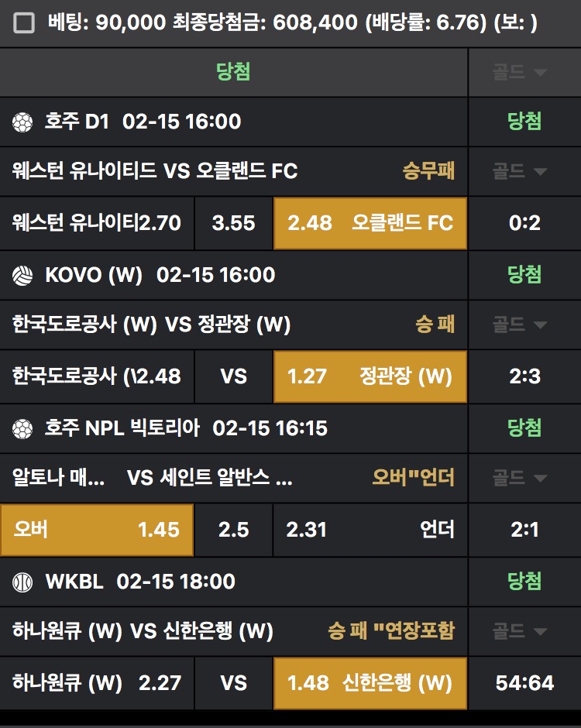Click the basketball icon beside WKBL
Viewport: 581px width, 728px height.
click(22, 582)
